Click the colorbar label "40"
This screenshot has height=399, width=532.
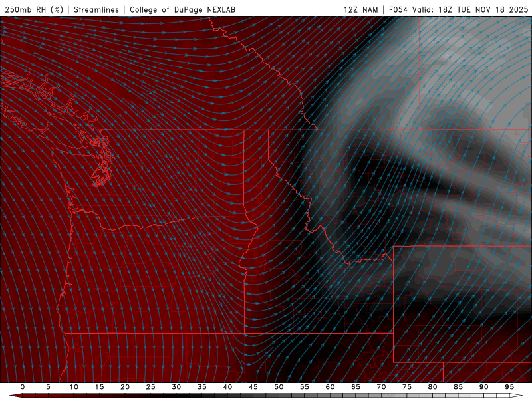click(227, 387)
